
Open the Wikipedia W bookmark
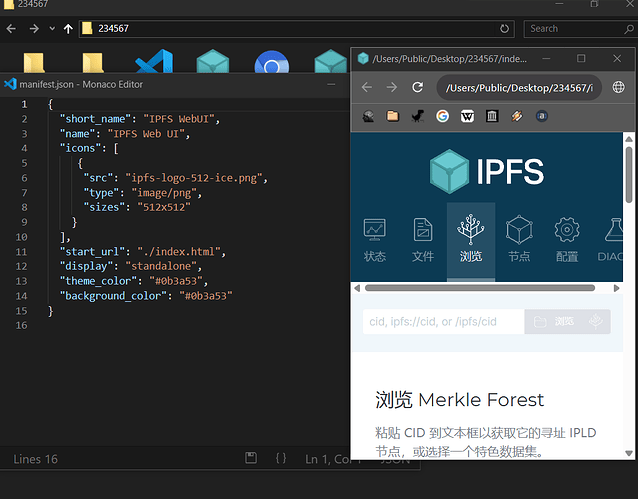pos(467,116)
